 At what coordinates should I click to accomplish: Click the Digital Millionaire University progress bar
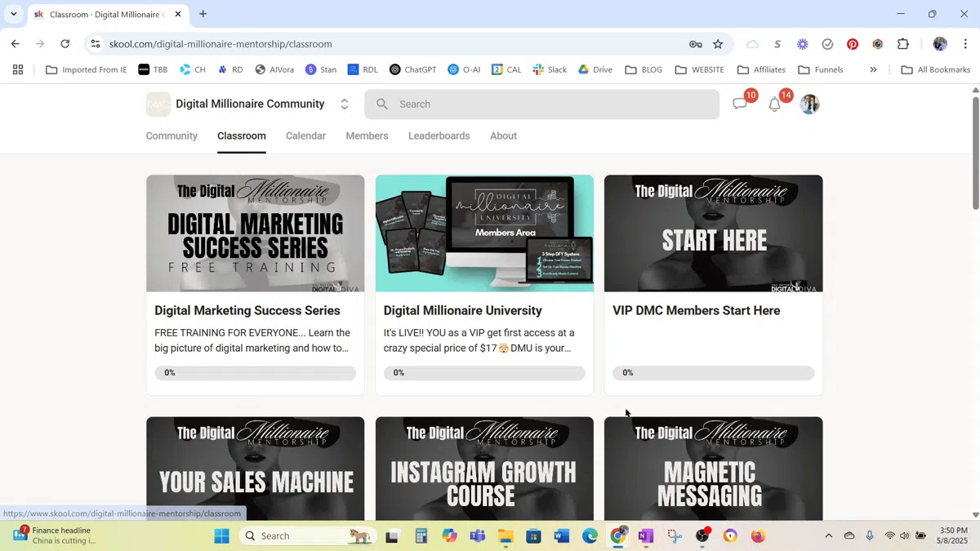click(484, 373)
